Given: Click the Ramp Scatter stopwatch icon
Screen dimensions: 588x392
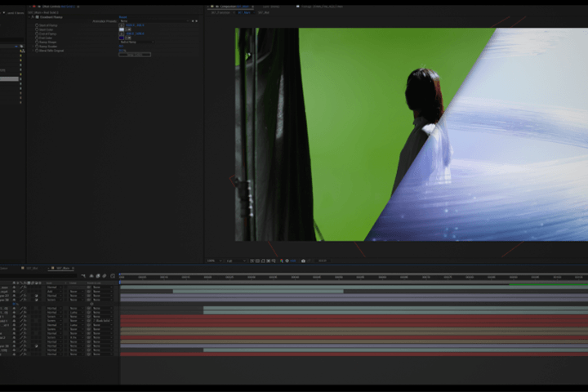Looking at the screenshot, I should 38,46.
